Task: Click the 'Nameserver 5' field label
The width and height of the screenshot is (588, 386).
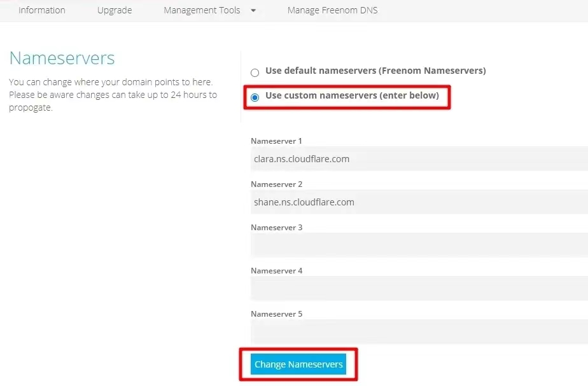Action: tap(276, 314)
